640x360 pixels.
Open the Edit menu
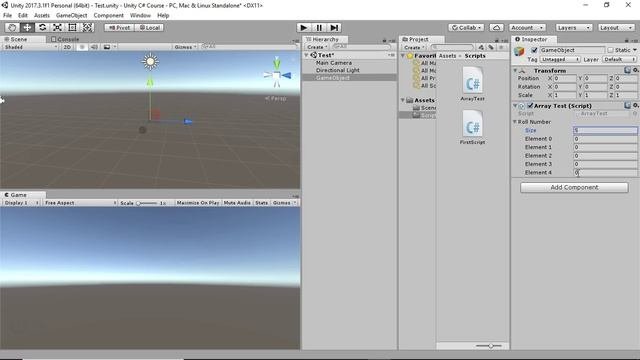23,15
